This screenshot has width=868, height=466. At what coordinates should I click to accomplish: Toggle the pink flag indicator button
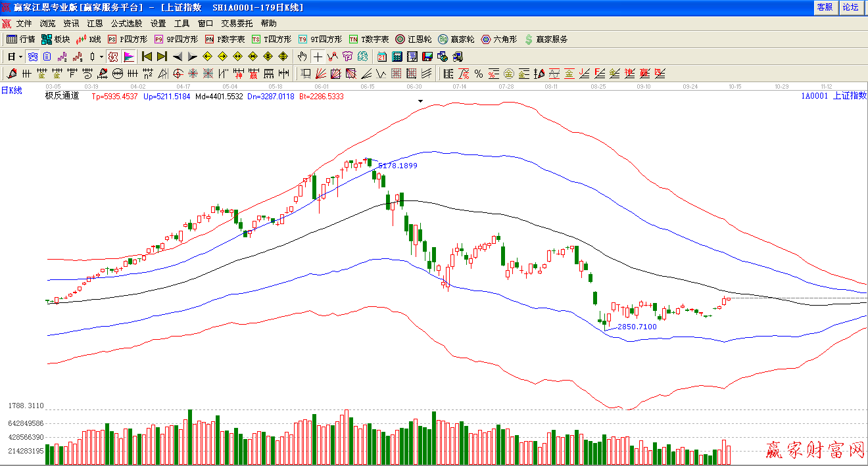128,57
